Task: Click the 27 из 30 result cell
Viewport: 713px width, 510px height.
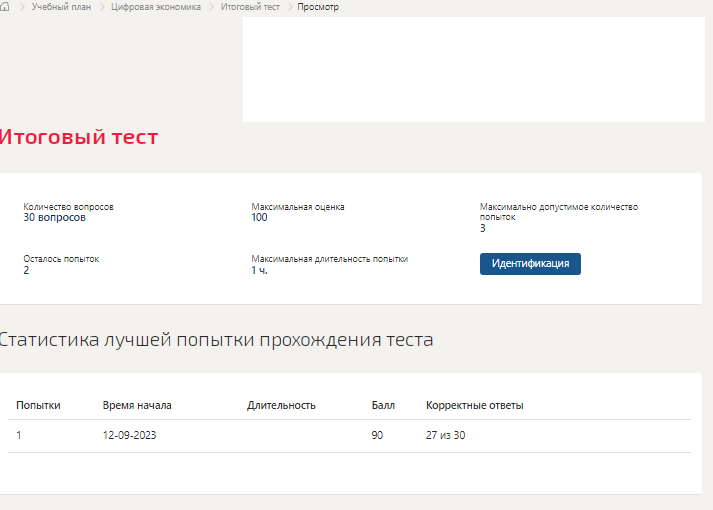Action: tap(445, 435)
